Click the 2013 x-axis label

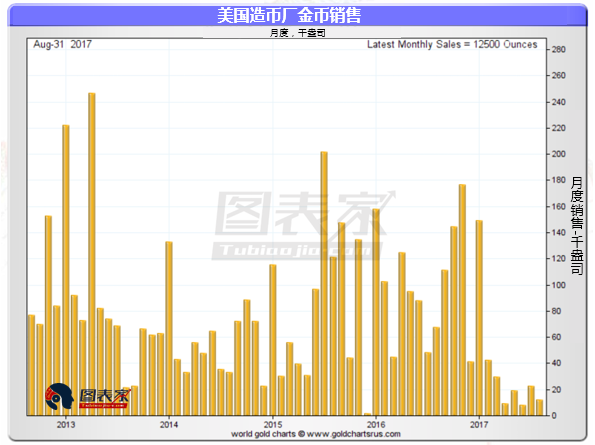point(66,425)
